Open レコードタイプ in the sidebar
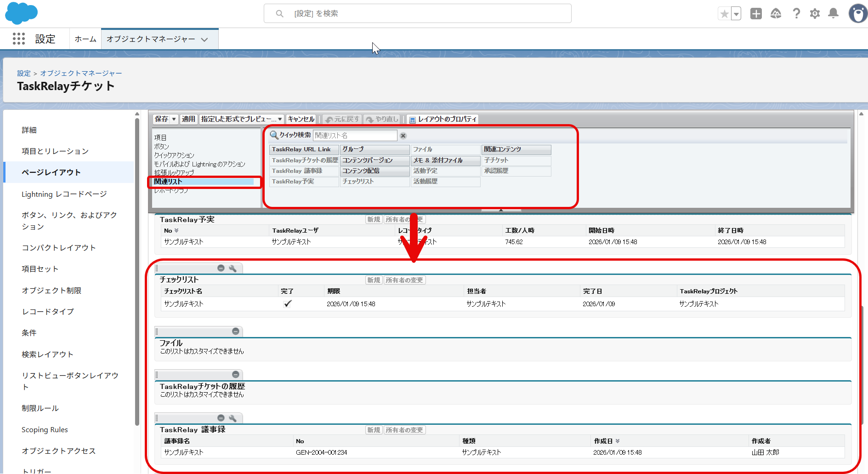Image resolution: width=868 pixels, height=474 pixels. [48, 312]
